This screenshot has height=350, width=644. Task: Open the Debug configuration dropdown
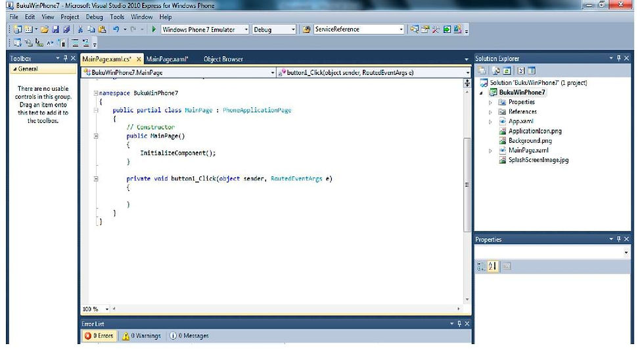[x=293, y=30]
